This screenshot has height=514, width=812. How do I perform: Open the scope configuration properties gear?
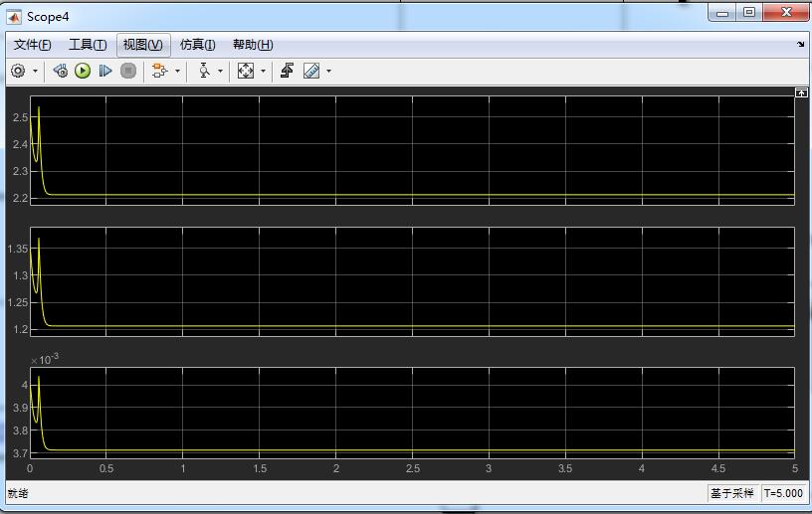[18, 71]
